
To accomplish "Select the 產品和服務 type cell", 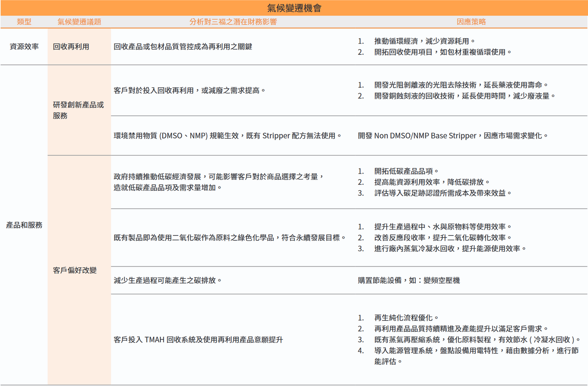I will click(24, 225).
